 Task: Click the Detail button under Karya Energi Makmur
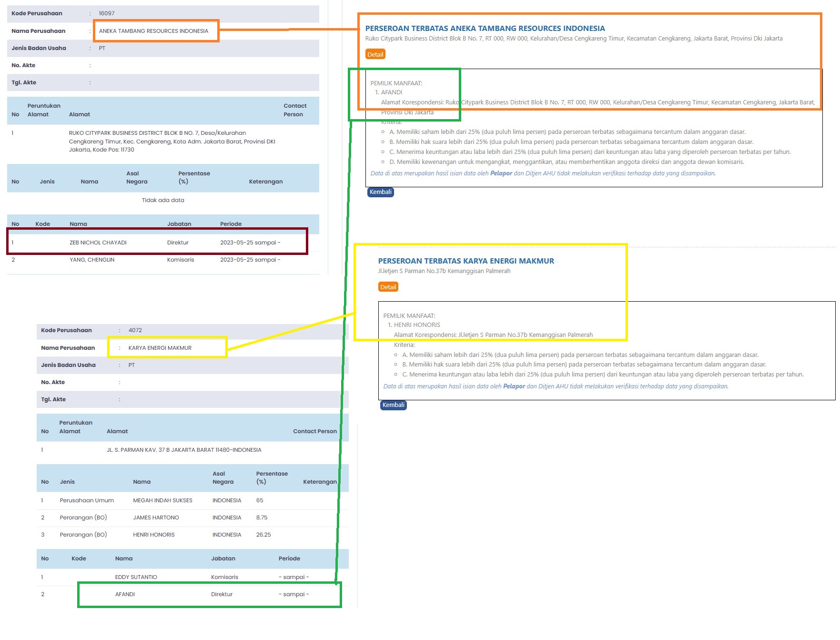point(388,287)
